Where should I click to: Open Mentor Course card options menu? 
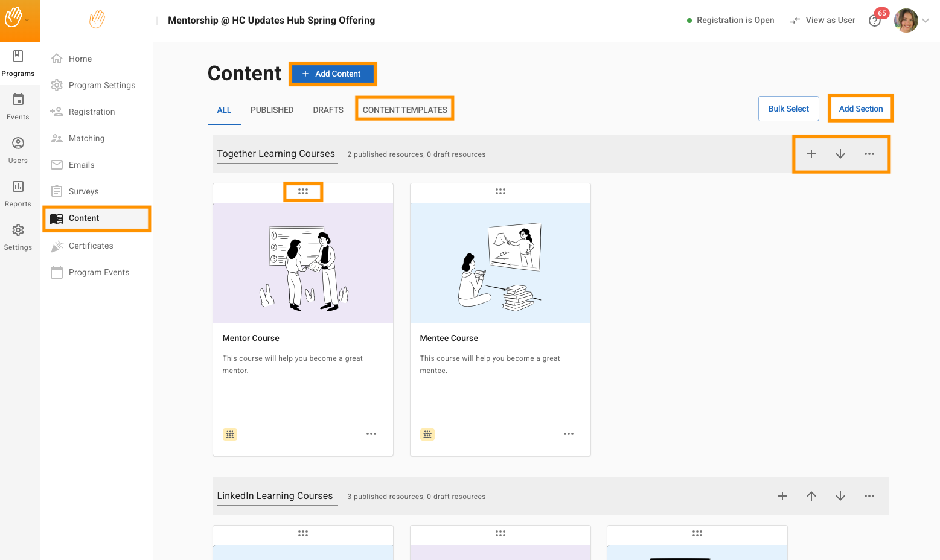pos(371,434)
